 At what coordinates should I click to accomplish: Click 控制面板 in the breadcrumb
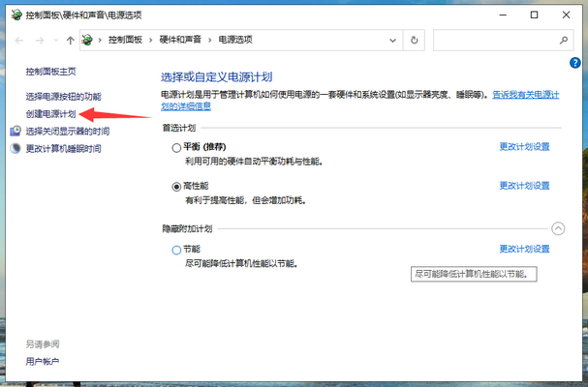tap(125, 40)
